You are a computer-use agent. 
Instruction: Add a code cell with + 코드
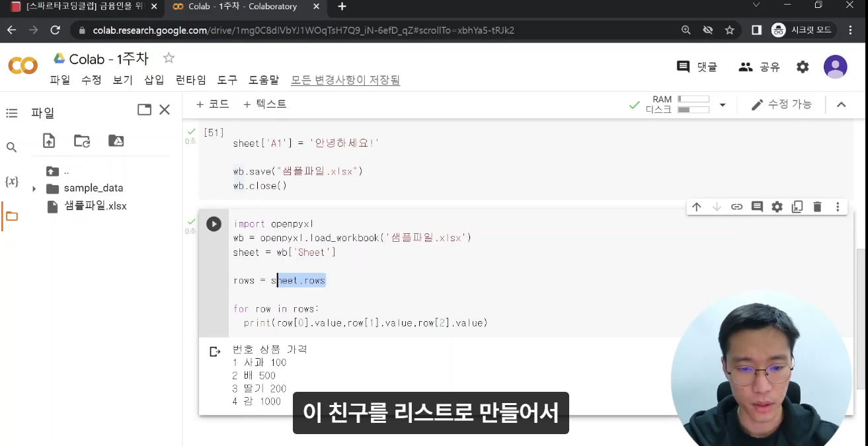(x=212, y=104)
